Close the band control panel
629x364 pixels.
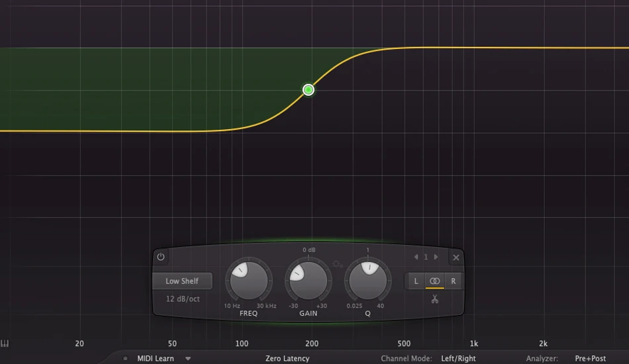pyautogui.click(x=456, y=257)
